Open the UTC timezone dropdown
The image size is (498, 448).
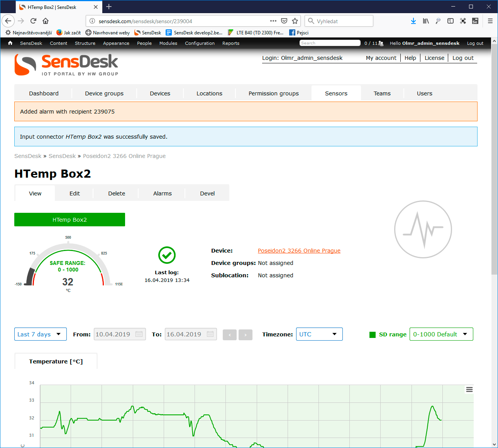tap(319, 334)
